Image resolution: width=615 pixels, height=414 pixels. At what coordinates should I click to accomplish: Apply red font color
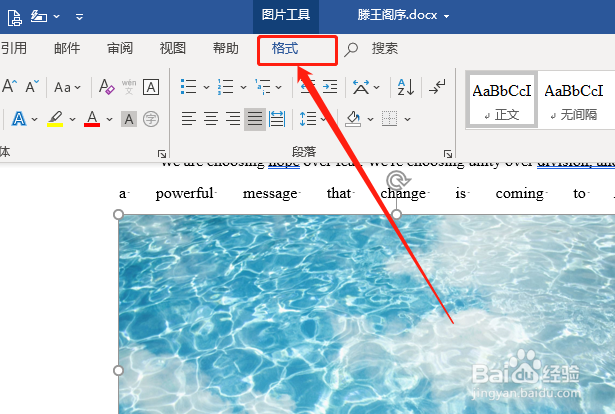[92, 119]
